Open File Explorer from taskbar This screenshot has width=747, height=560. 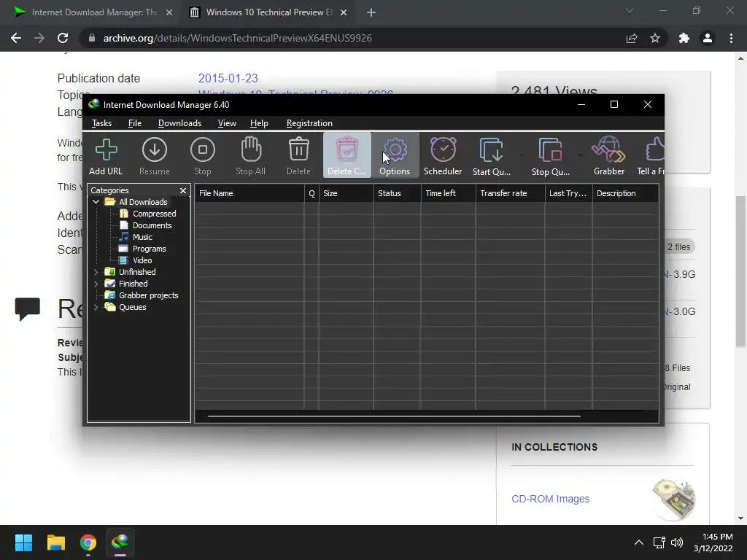(x=55, y=542)
